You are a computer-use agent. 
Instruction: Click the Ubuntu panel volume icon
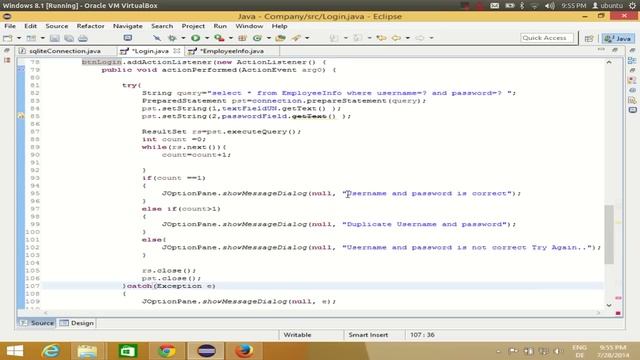coord(550,5)
